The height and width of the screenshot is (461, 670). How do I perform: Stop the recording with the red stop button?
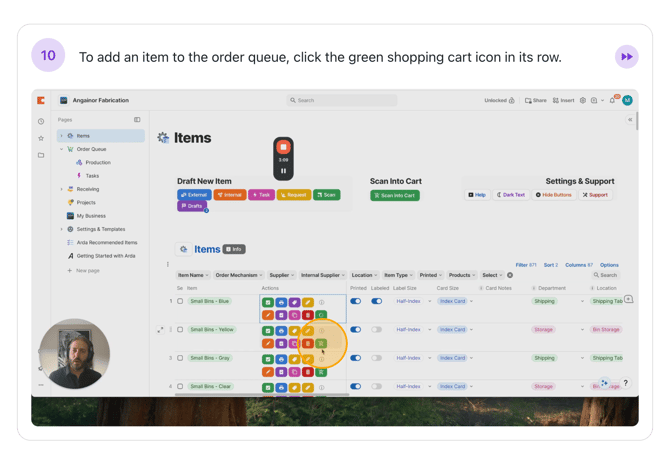(x=283, y=147)
